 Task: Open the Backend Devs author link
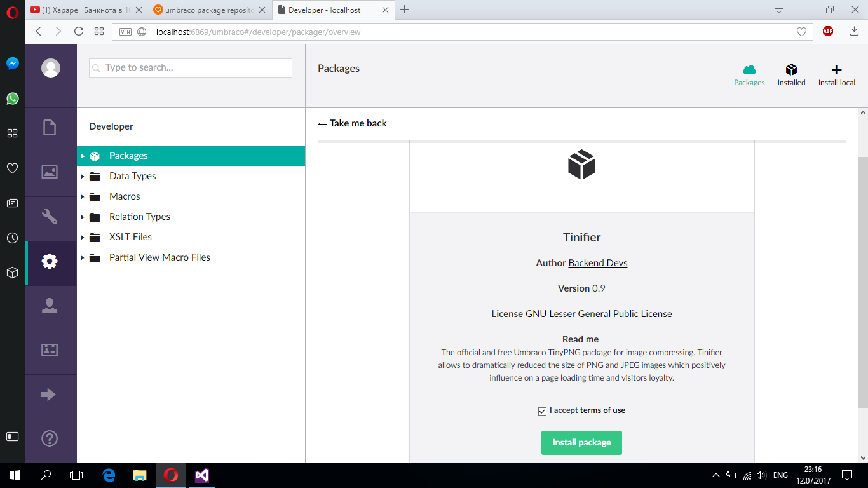[598, 263]
